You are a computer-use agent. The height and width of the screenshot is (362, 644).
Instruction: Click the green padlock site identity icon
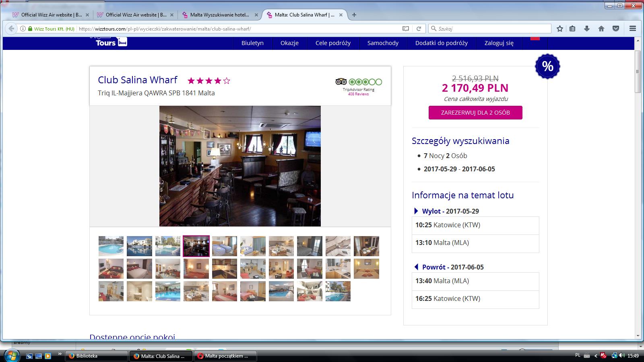coord(30,29)
